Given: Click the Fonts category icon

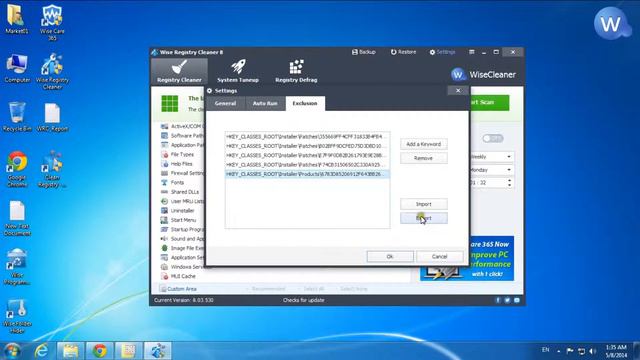Looking at the screenshot, I should point(164,182).
